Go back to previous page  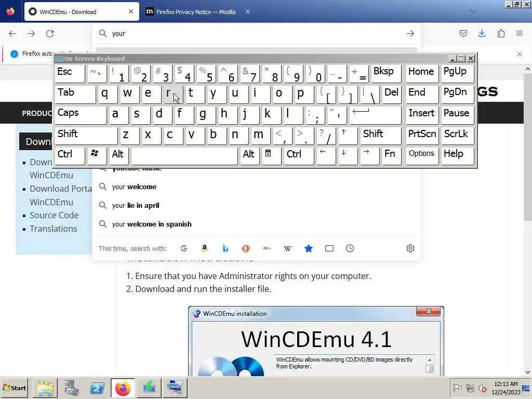pyautogui.click(x=12, y=34)
